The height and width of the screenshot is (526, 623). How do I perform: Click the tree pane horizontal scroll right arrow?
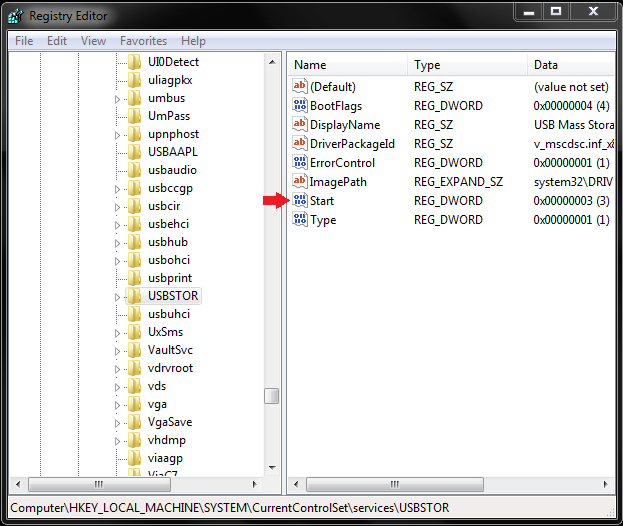click(255, 484)
